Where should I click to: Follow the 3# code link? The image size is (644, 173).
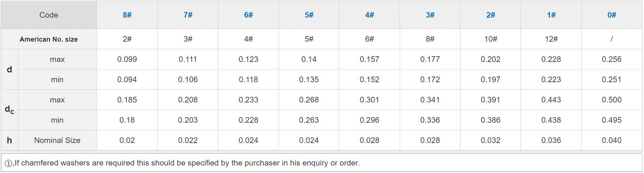tap(430, 15)
